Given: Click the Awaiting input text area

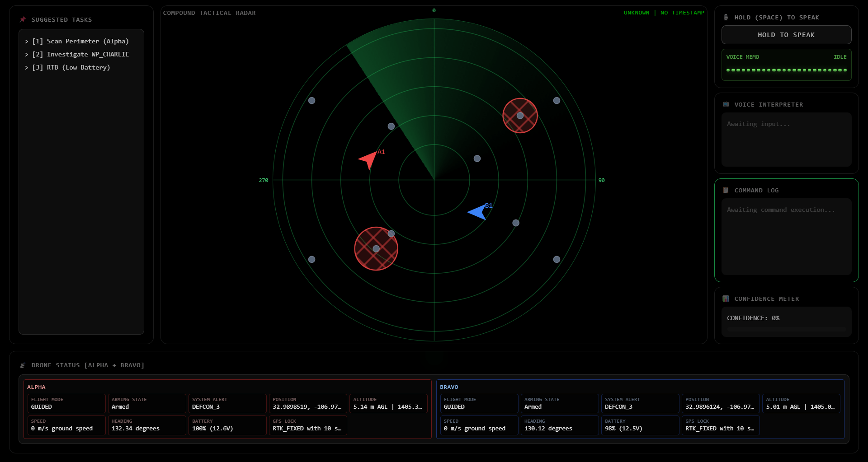Looking at the screenshot, I should pyautogui.click(x=786, y=140).
